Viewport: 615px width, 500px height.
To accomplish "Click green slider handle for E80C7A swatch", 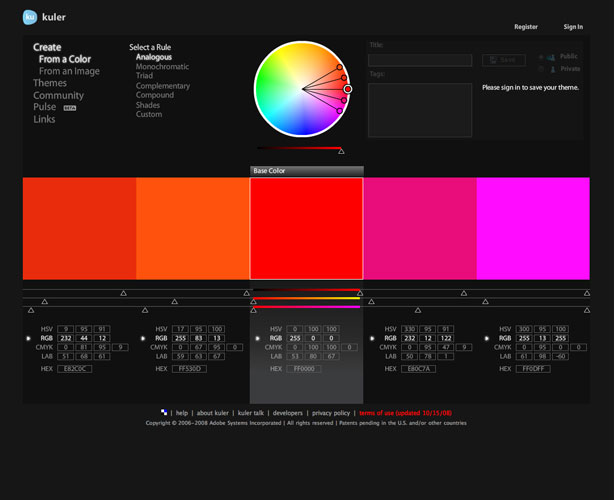I will [371, 301].
